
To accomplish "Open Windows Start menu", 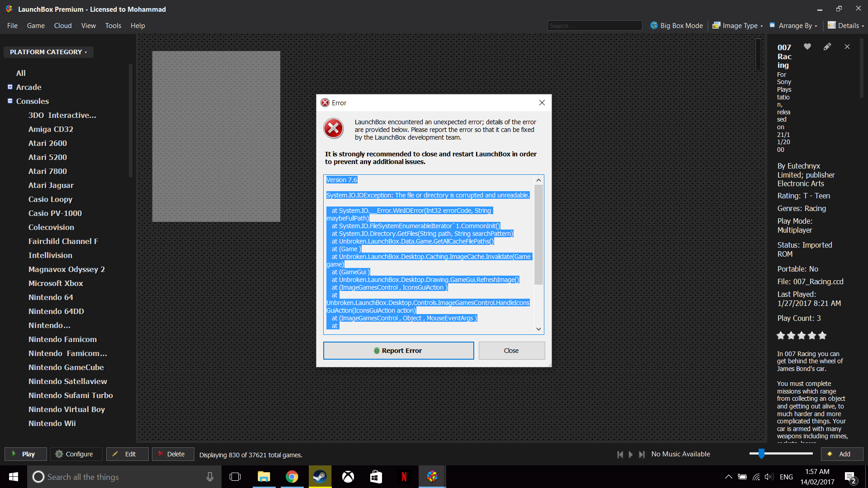I will pyautogui.click(x=14, y=477).
